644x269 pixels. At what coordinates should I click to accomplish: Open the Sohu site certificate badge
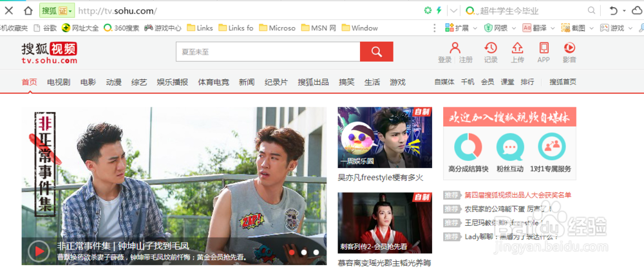(57, 11)
